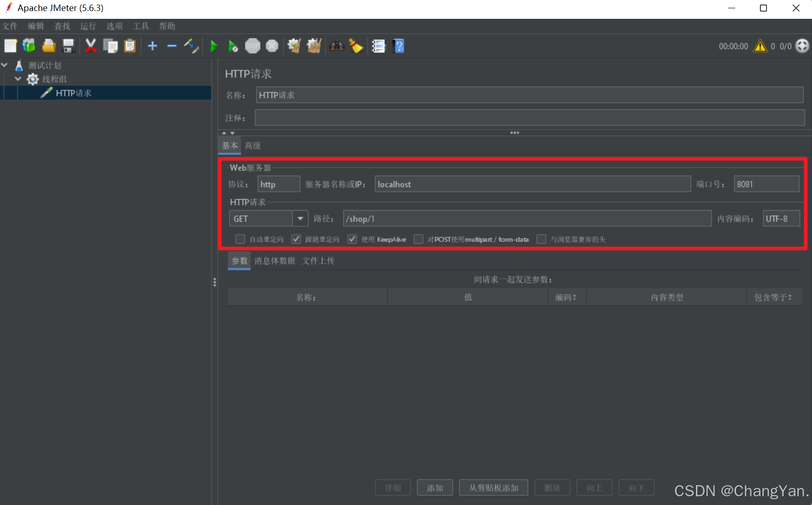
Task: Open the 工具 menu
Action: click(x=141, y=26)
